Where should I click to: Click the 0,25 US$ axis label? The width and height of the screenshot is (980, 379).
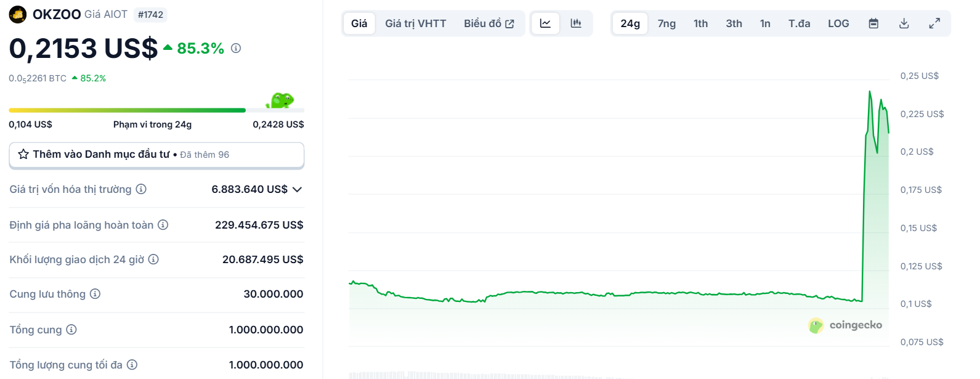920,76
